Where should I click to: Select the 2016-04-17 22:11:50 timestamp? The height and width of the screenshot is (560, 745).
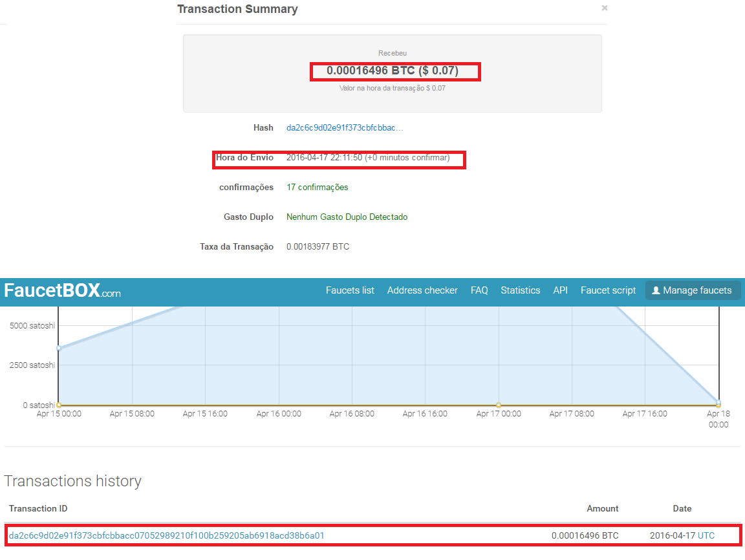(324, 158)
